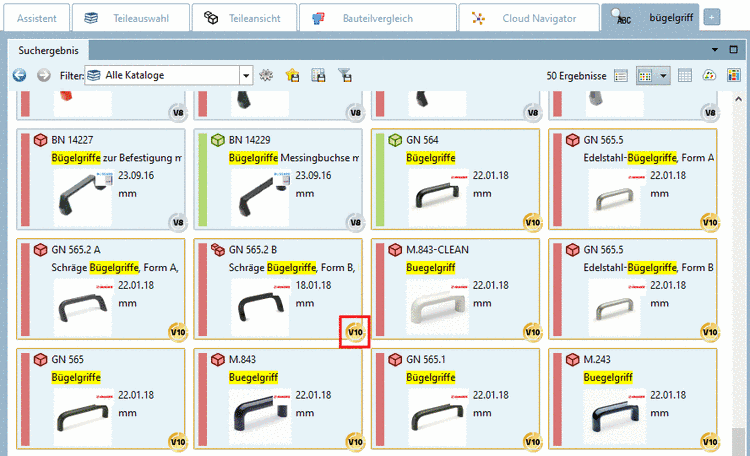Switch to the Bauteilvergleich tab
Screen dimensions: 750x456
[x=377, y=18]
